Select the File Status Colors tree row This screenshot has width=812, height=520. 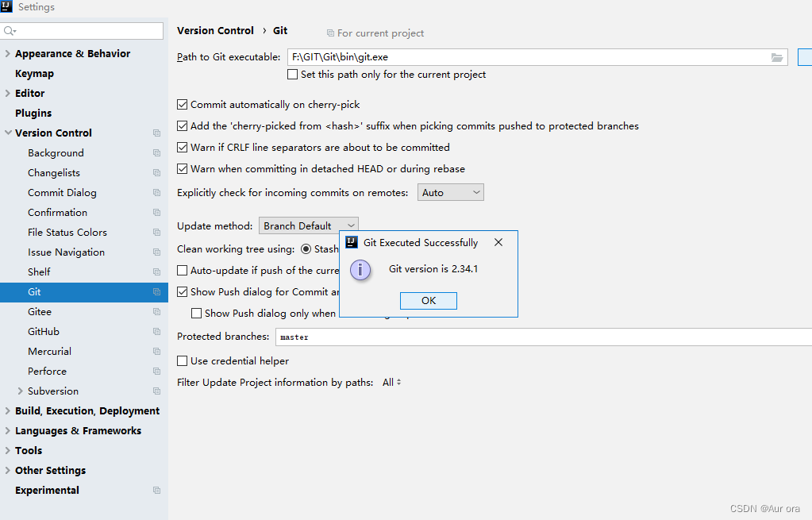coord(84,232)
